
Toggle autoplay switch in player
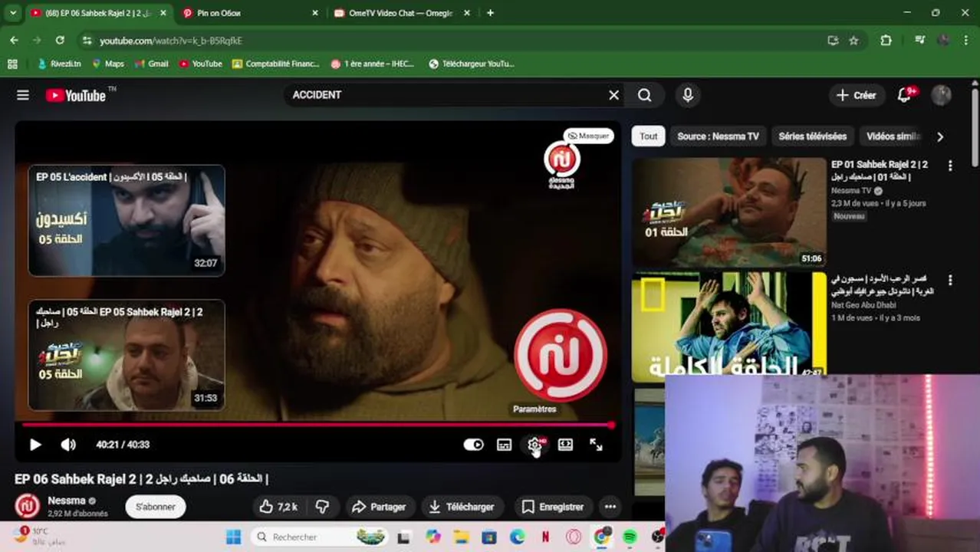(x=473, y=445)
